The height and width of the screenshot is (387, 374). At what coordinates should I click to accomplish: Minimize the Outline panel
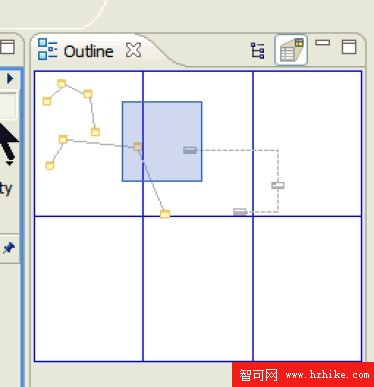coord(323,43)
